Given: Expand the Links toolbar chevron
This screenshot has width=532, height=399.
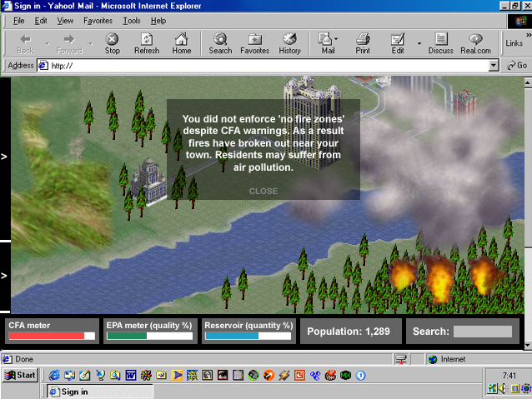Looking at the screenshot, I should [529, 35].
